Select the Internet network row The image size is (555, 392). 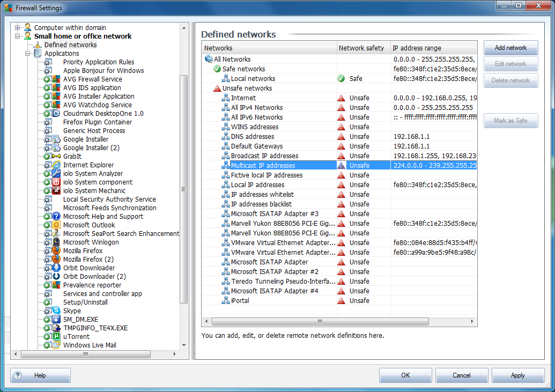(339, 98)
